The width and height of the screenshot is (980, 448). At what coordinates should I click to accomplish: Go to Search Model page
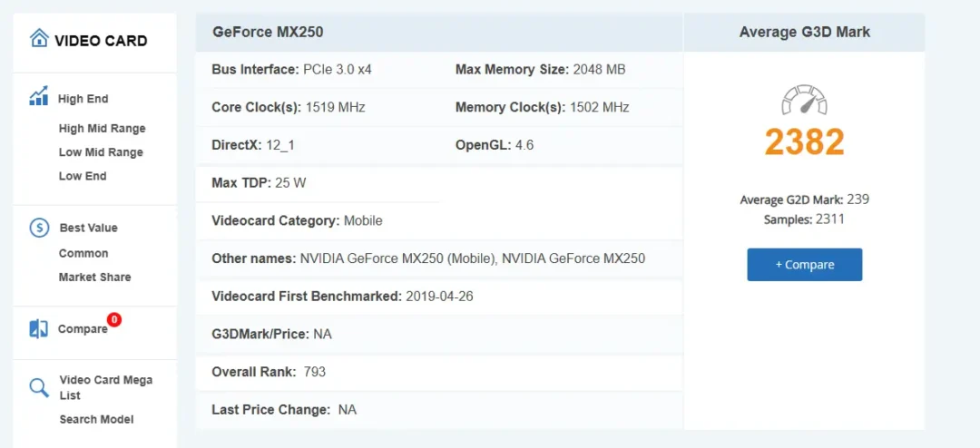coord(96,420)
